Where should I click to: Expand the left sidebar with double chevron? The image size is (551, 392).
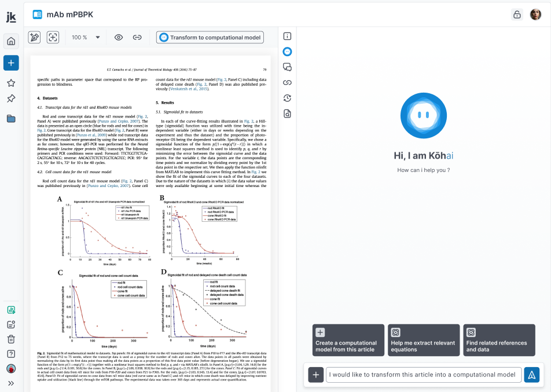tap(11, 383)
